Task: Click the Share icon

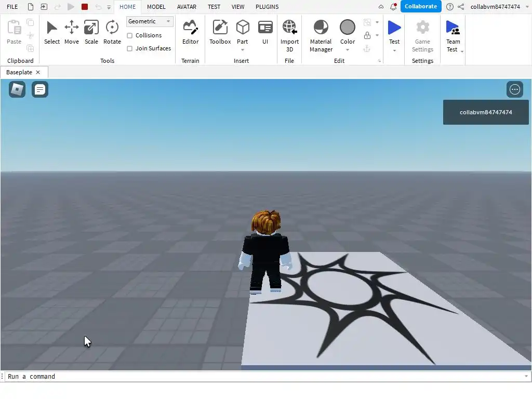Action: pos(461,6)
